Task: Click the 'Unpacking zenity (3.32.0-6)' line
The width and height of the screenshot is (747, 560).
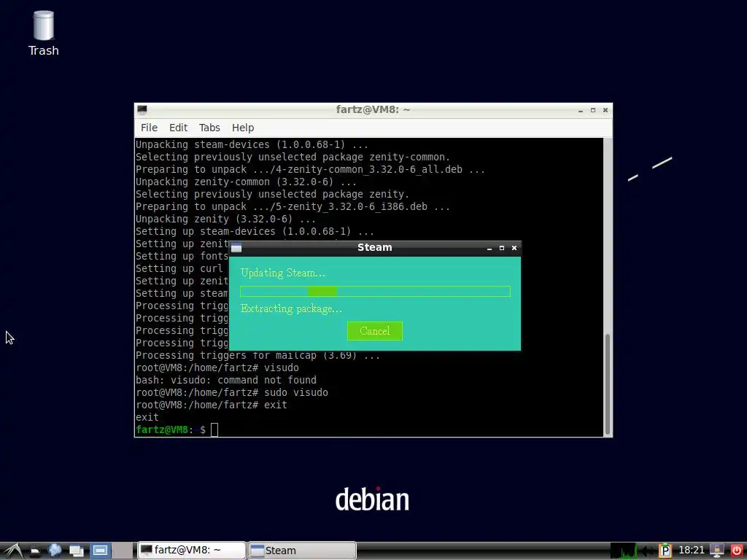Action: click(x=226, y=219)
